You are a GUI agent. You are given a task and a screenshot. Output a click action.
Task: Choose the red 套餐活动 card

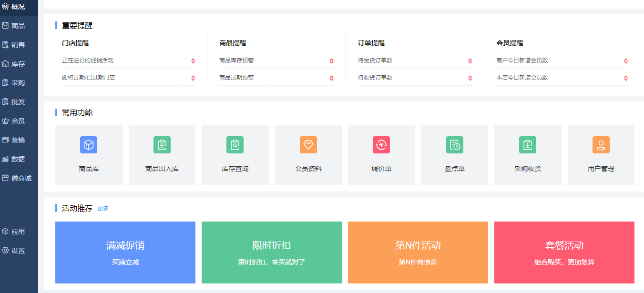564,253
